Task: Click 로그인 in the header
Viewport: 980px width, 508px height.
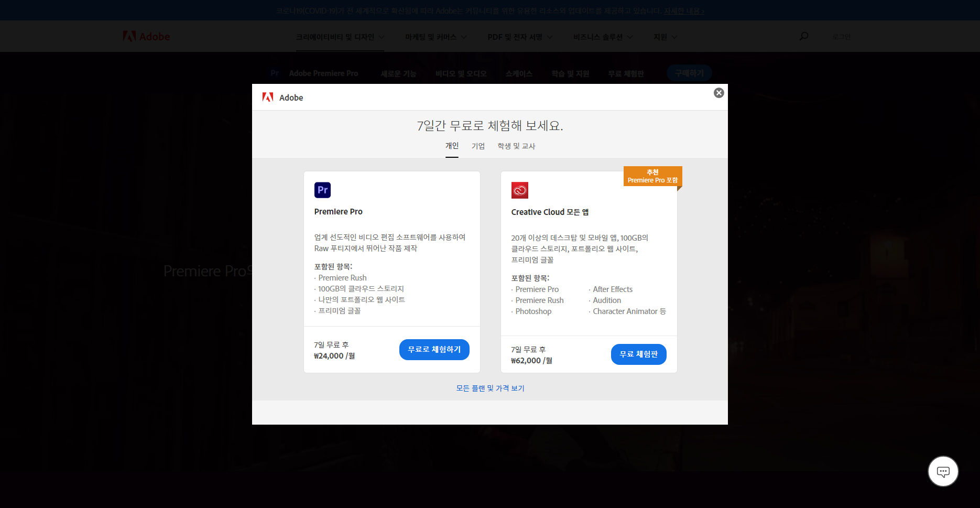Action: [842, 37]
